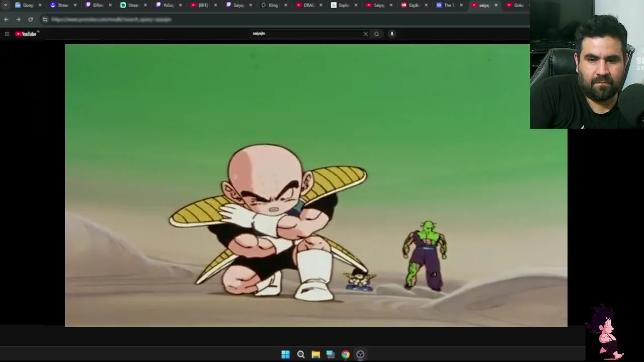
Task: Switch to the 'Goku' YouTube tab
Action: tap(516, 5)
